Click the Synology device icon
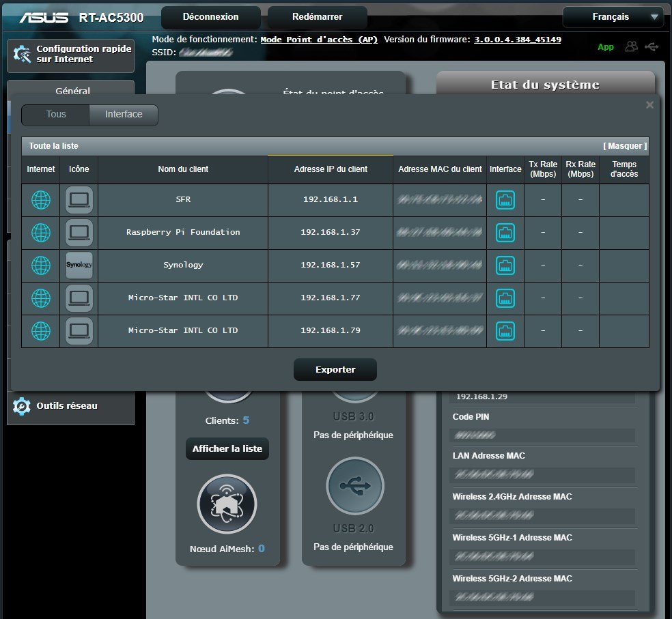The image size is (672, 619). coord(79,265)
